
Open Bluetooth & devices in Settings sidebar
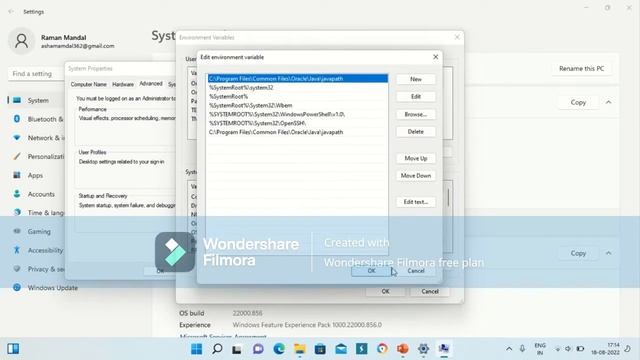tap(37, 119)
